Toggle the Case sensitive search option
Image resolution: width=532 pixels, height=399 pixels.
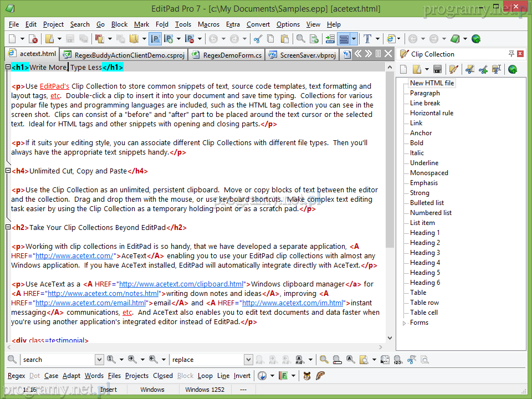[51, 376]
